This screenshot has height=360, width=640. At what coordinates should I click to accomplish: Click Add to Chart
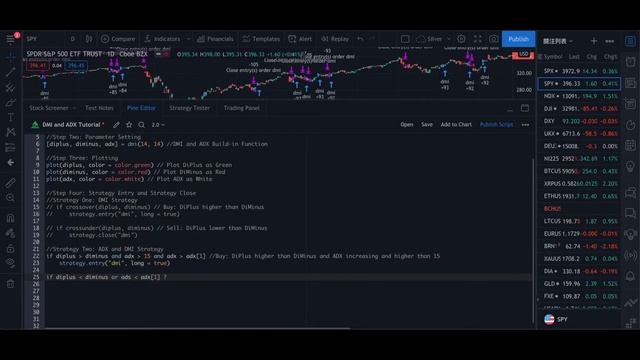click(x=456, y=124)
